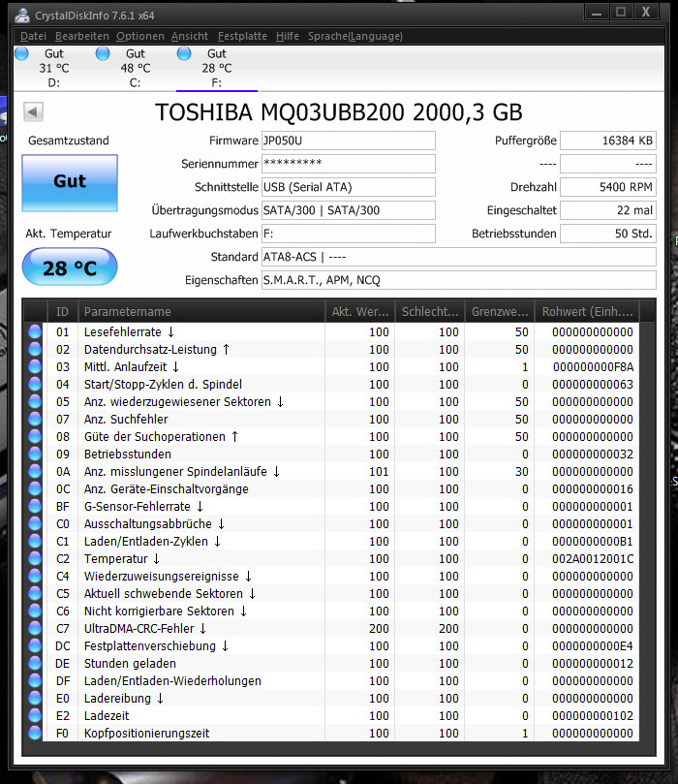Screen dimensions: 678x784
Task: Click the Firmware field showing JP050U
Action: [x=349, y=141]
